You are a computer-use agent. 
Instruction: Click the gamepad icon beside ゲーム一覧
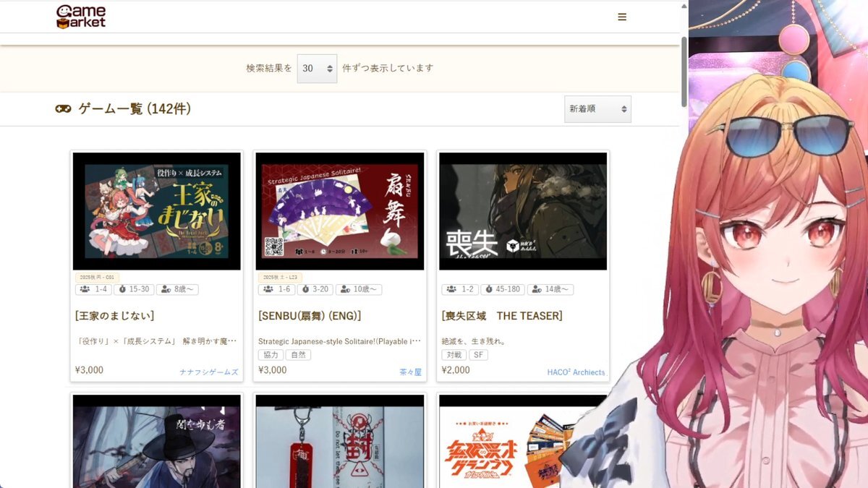(x=63, y=109)
